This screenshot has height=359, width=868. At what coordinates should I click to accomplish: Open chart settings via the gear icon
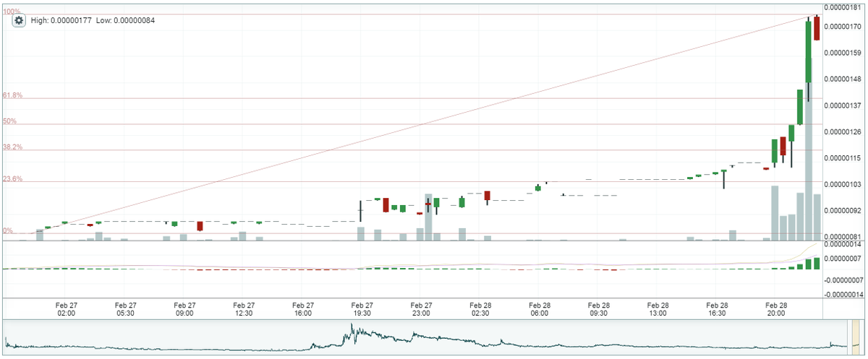click(x=18, y=21)
